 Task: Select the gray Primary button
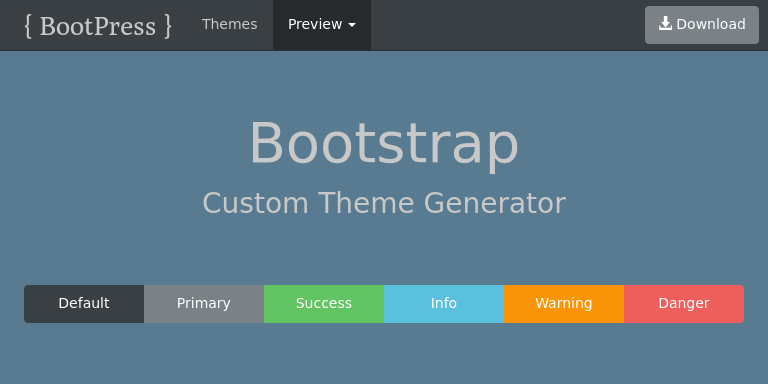pyautogui.click(x=204, y=304)
